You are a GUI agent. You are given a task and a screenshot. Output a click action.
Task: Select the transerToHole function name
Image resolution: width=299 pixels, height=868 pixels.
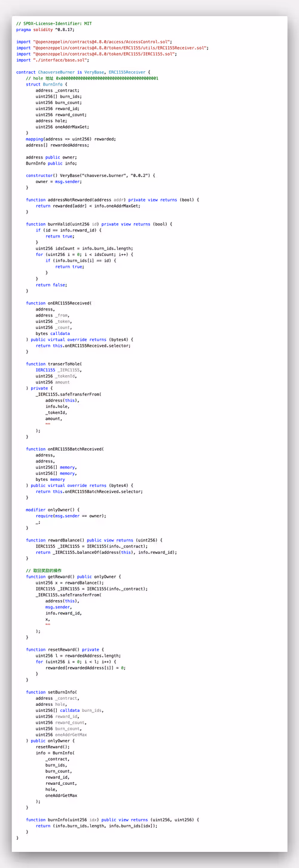(63, 364)
